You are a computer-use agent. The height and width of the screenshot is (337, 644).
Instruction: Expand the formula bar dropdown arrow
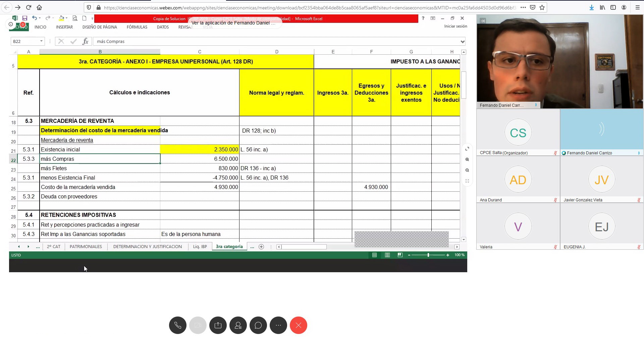point(463,42)
